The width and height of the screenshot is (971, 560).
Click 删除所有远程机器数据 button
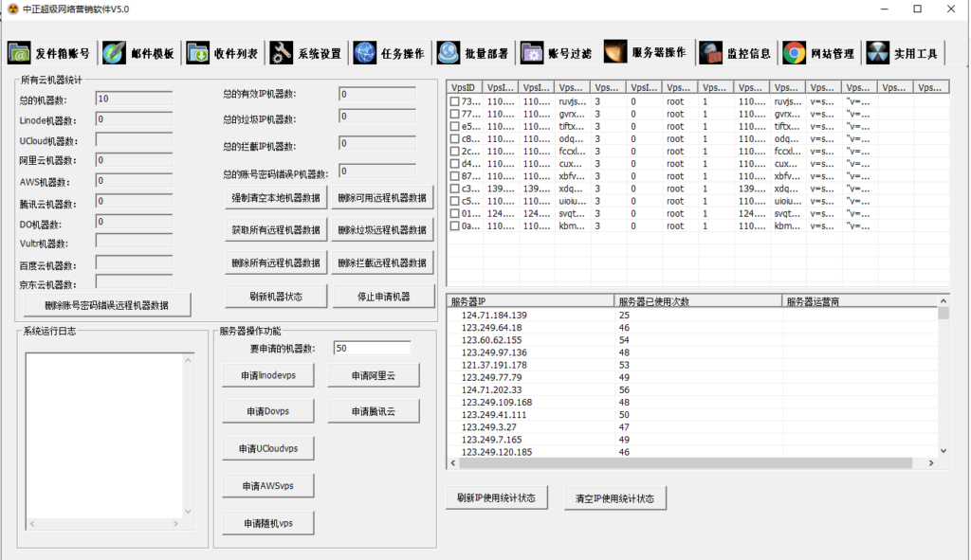click(276, 263)
